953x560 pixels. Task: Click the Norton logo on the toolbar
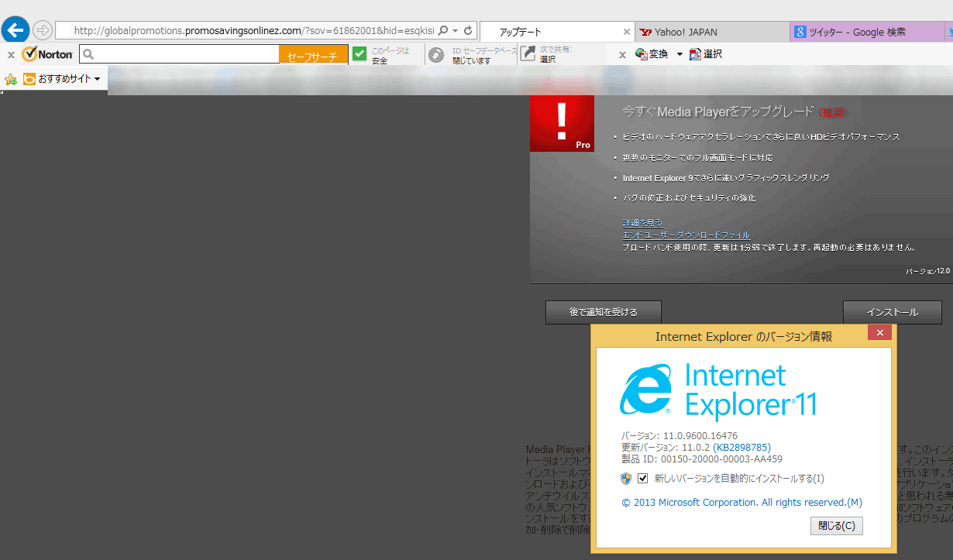click(47, 54)
